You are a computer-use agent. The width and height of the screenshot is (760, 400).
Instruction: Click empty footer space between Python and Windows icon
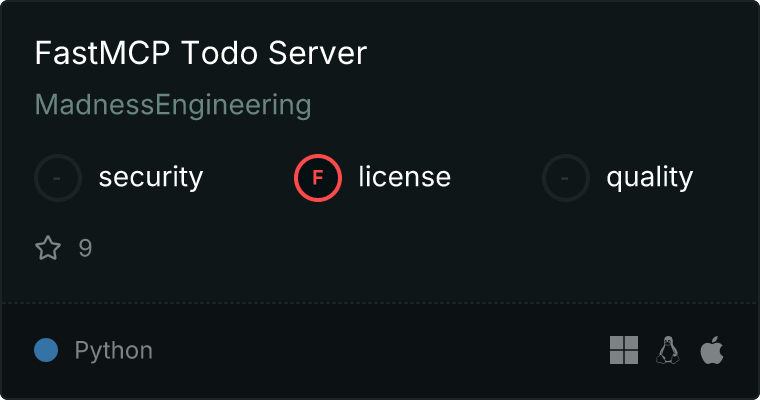(380, 350)
